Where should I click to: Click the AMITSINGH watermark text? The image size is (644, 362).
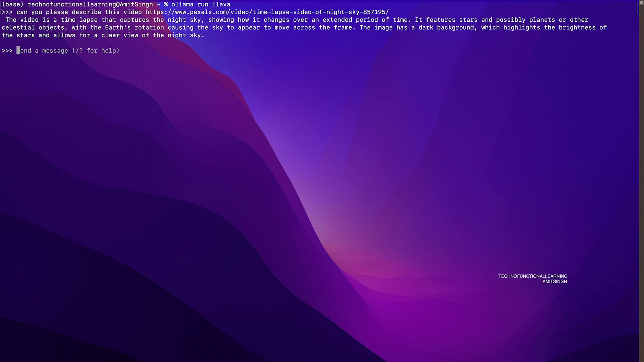(x=554, y=282)
